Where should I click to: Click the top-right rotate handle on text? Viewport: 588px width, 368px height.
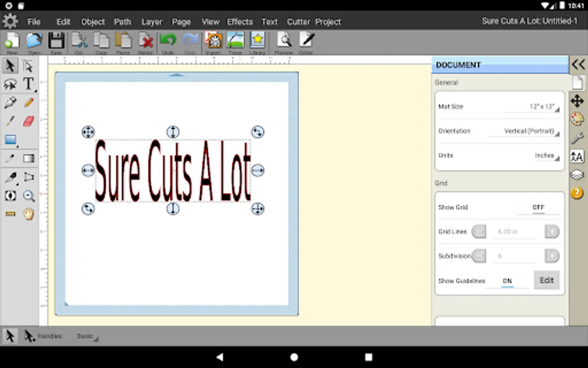point(258,132)
